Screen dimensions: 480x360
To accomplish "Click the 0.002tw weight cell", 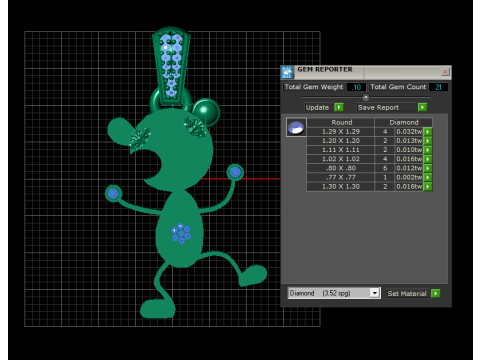I will pos(409,177).
